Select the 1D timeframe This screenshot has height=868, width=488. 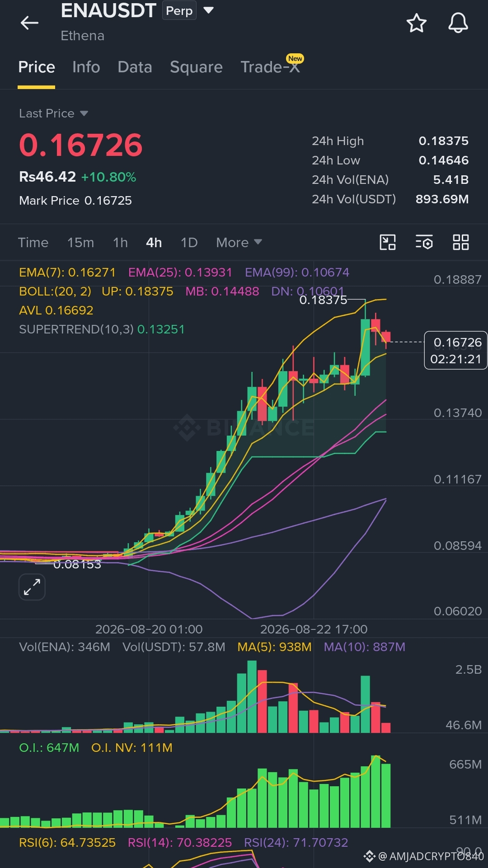point(189,243)
